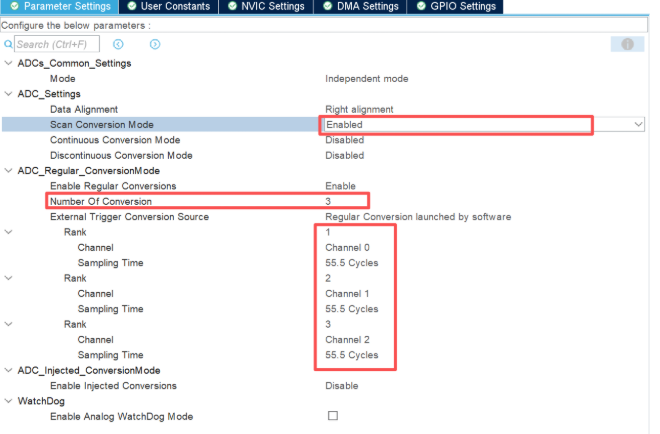Click green check icon on DMA Settings
Viewport: 660px width, 434px height.
pyautogui.click(x=327, y=6)
